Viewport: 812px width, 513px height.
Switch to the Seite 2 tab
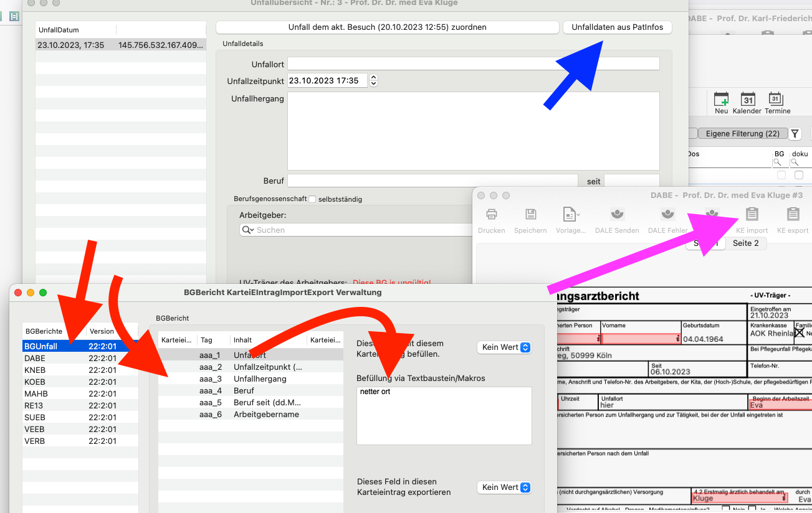[x=745, y=243]
